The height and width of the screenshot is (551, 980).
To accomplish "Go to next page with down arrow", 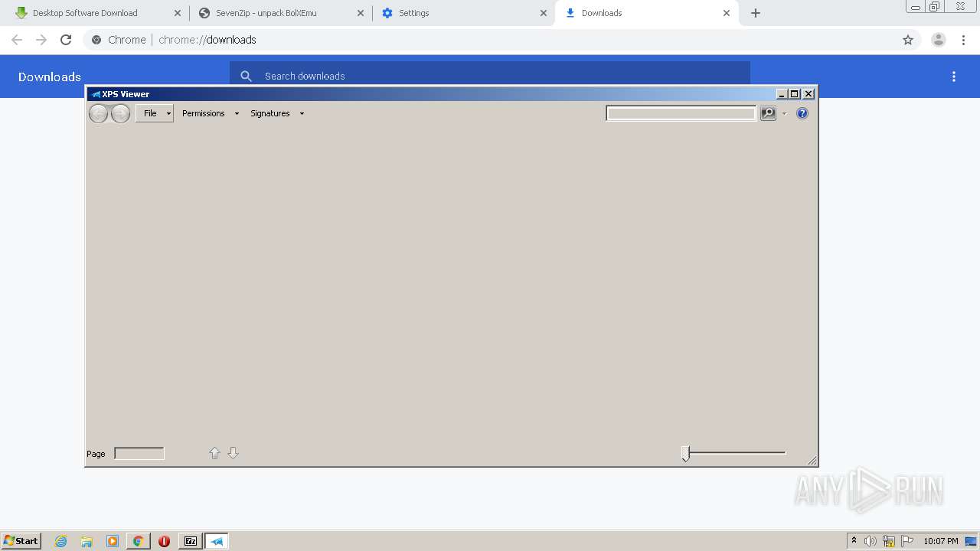I will pyautogui.click(x=234, y=453).
